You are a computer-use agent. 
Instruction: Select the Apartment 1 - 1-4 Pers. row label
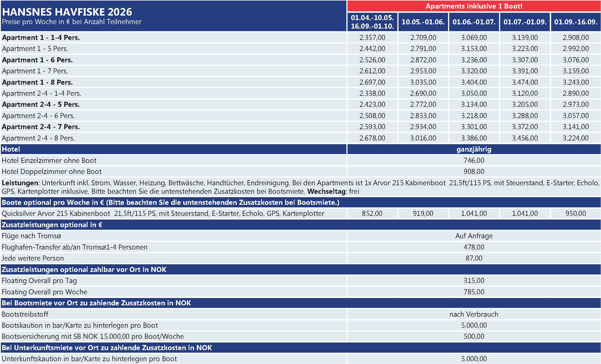(41, 38)
